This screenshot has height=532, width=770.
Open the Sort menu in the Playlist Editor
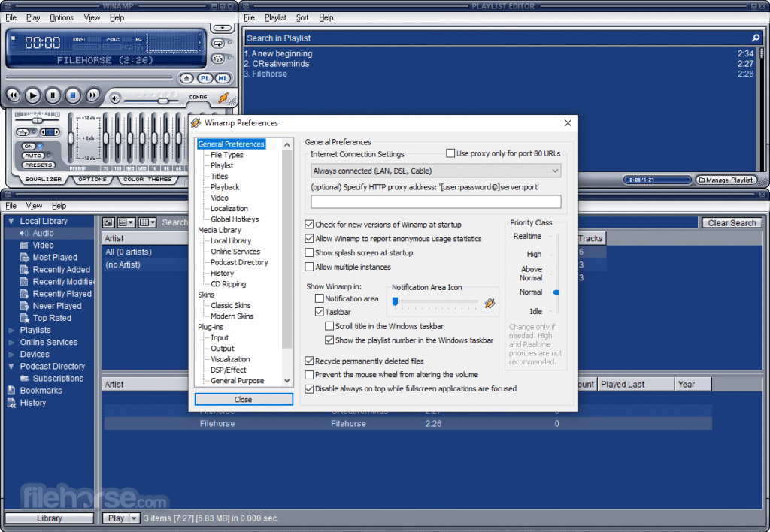pyautogui.click(x=304, y=17)
